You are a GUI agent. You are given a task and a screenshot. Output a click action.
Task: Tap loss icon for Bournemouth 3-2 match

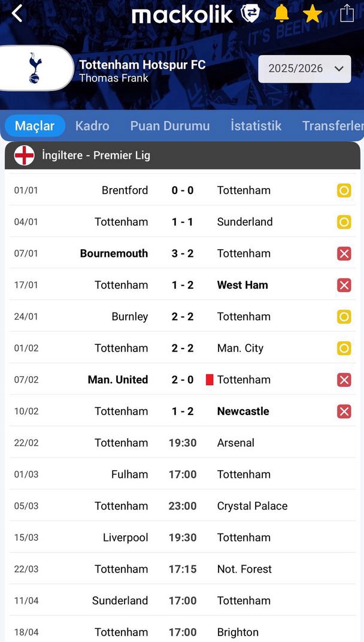pyautogui.click(x=344, y=254)
